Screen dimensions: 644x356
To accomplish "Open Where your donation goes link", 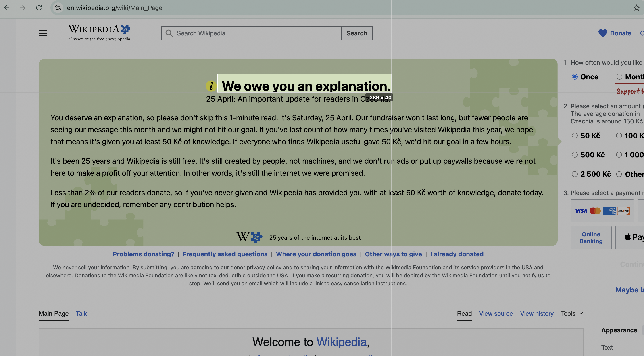I will click(x=316, y=254).
